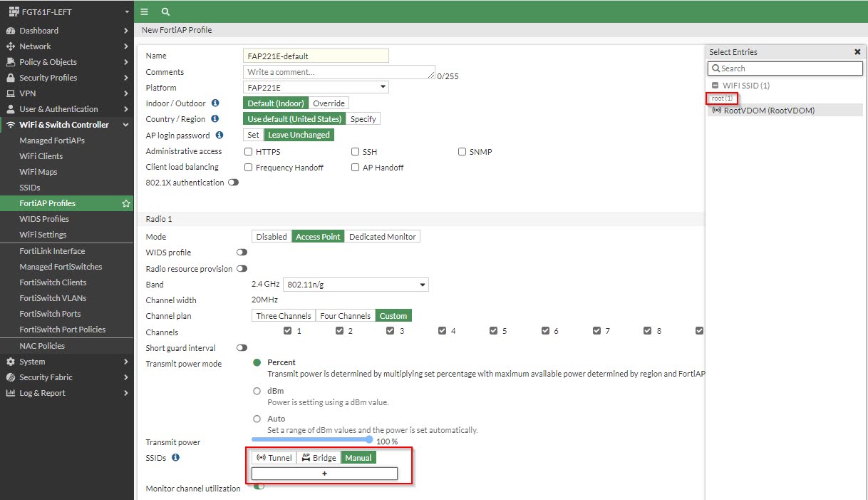Set radio mode to Dedicated Monitor
The height and width of the screenshot is (500, 868).
pyautogui.click(x=383, y=237)
